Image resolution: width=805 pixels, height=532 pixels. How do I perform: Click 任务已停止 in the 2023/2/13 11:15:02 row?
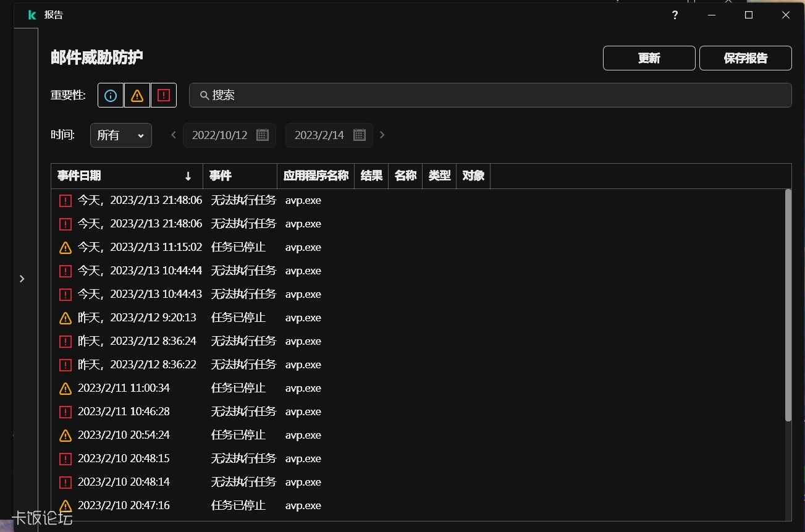(x=238, y=247)
